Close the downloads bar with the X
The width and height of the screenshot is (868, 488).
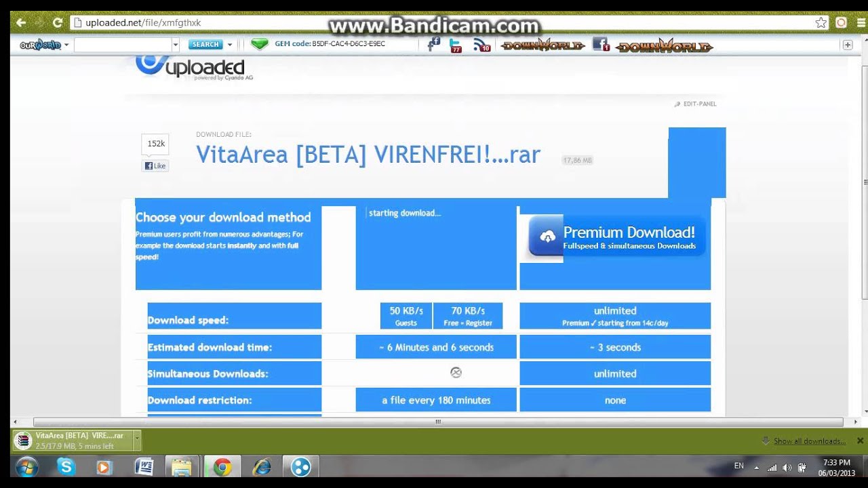860,441
